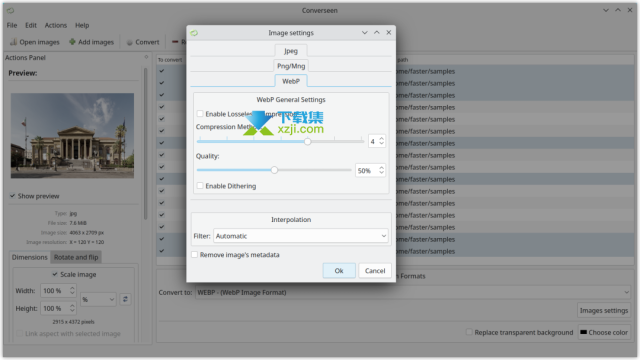Screen dimensions: 640x360
Task: Enable Lossless Compression checkbox
Action: coord(200,114)
